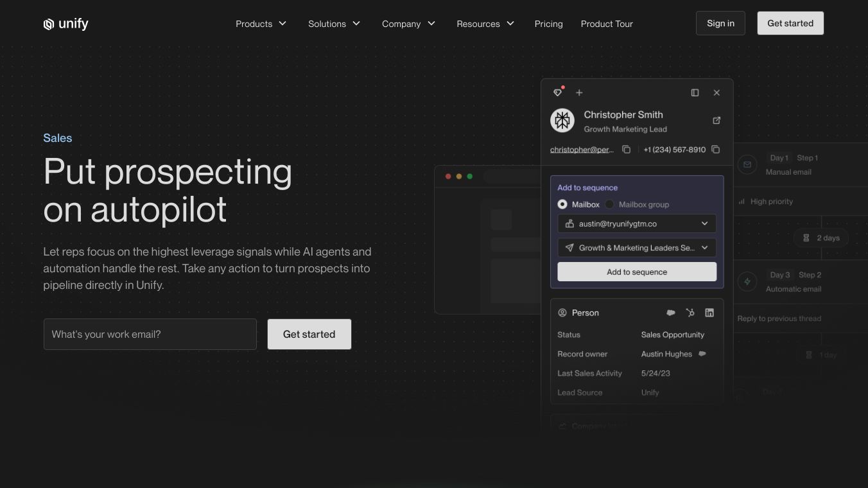The height and width of the screenshot is (488, 868).
Task: Click the hourglass icon beside 2 days
Action: 806,238
